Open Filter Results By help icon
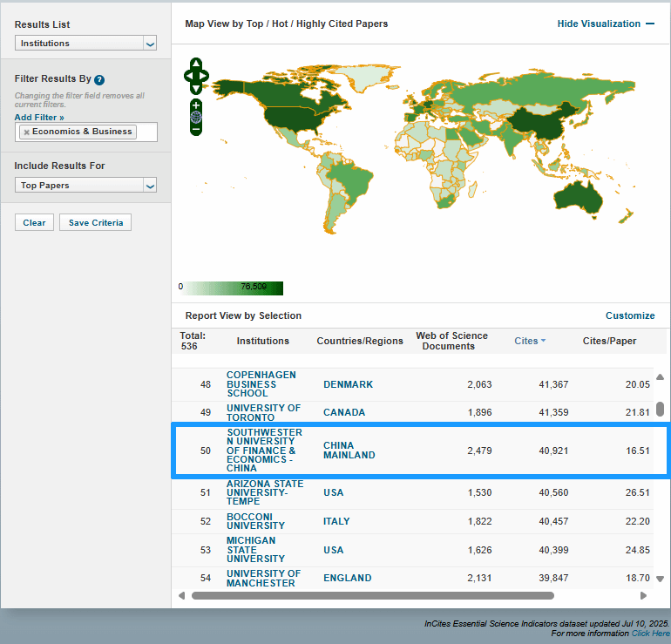Screen dimensions: 671x644 [x=99, y=79]
